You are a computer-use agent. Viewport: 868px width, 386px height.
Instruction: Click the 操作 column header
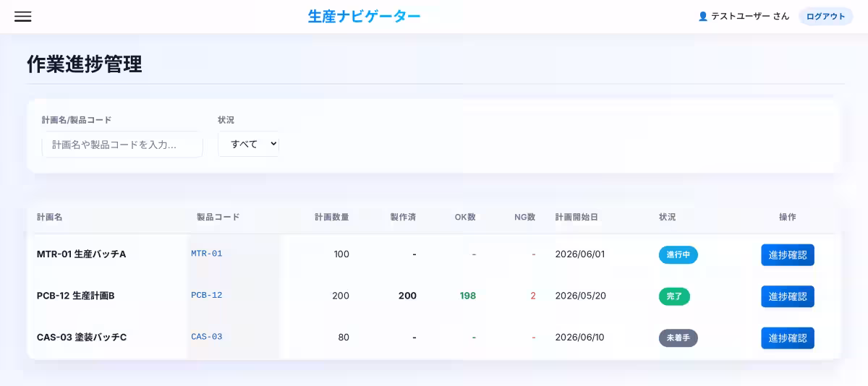point(787,217)
